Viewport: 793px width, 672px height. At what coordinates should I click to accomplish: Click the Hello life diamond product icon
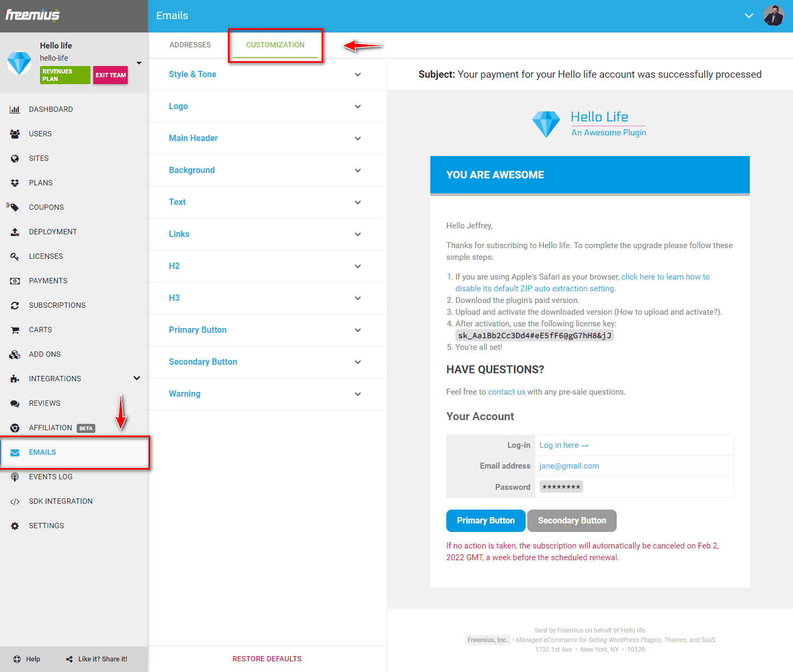[19, 63]
